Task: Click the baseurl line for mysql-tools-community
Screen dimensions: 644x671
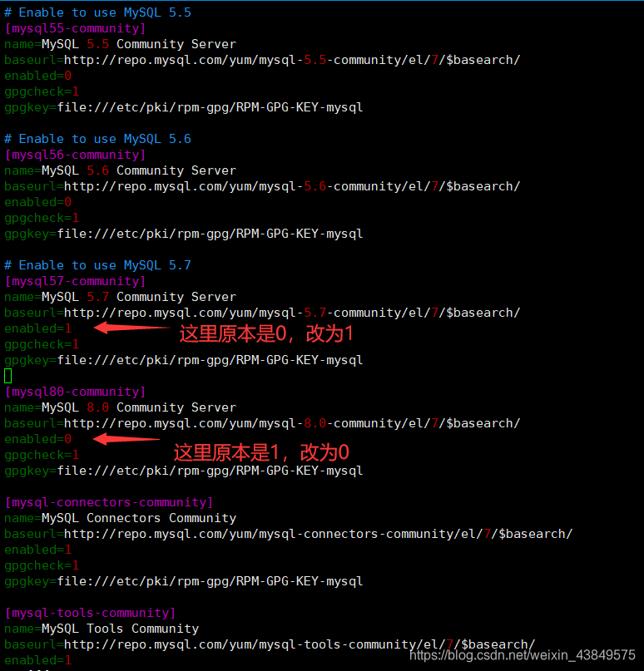Action: [270, 644]
